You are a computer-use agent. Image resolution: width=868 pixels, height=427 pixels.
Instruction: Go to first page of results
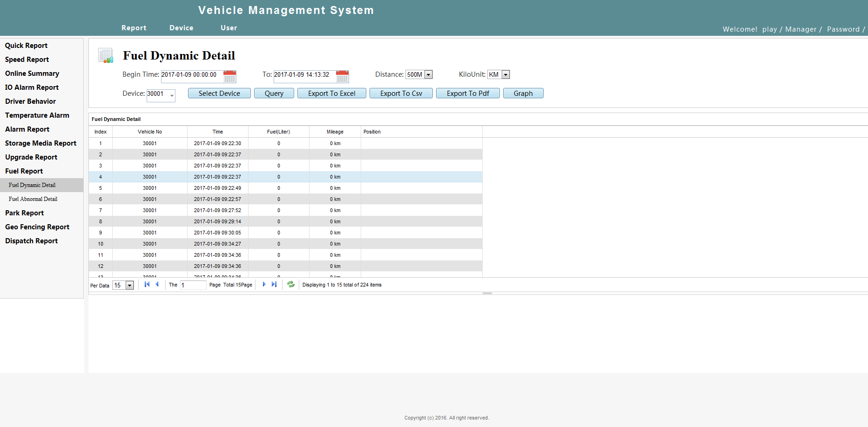click(x=147, y=284)
